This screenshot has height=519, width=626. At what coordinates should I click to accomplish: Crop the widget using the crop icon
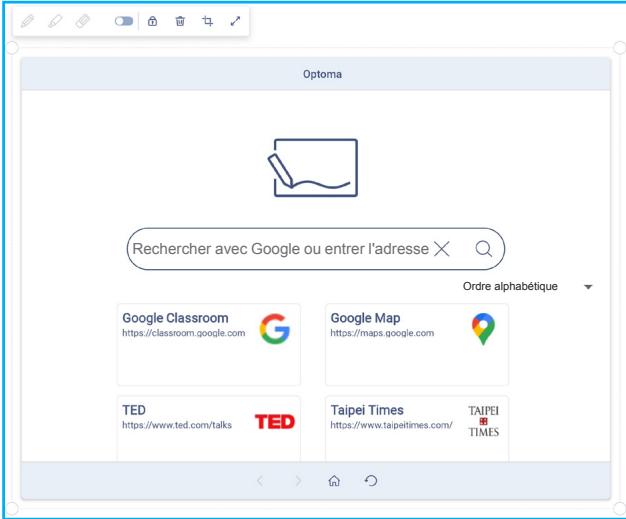click(x=207, y=21)
